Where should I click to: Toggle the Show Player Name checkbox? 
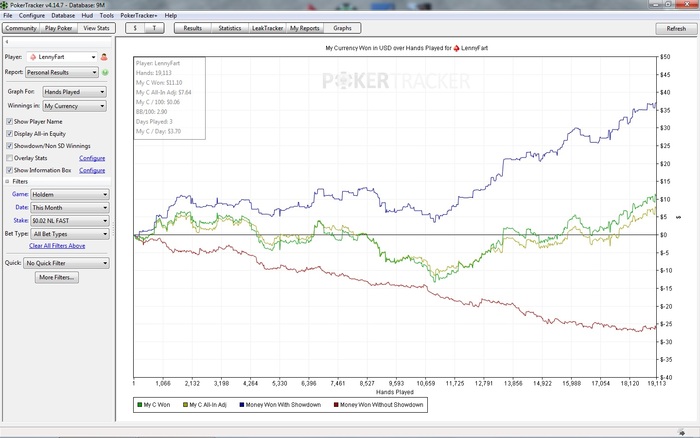9,121
